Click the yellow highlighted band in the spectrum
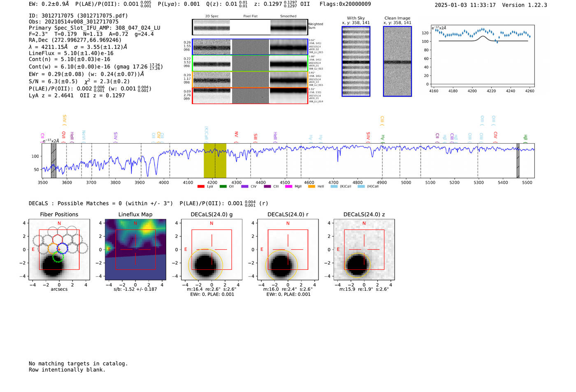 click(215, 161)
